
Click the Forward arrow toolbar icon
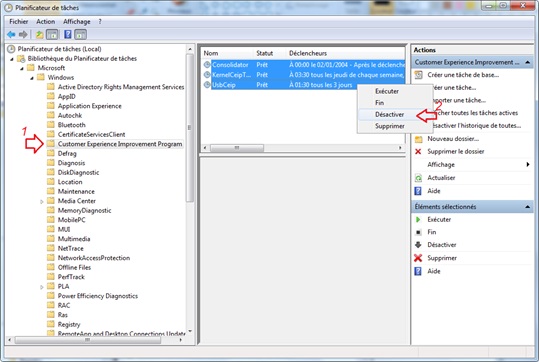click(x=23, y=34)
